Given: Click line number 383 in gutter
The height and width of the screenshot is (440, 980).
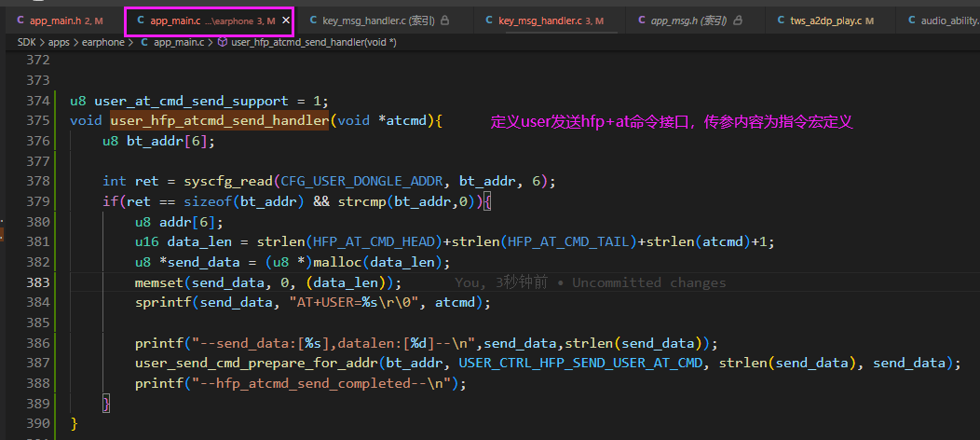Looking at the screenshot, I should (x=38, y=282).
